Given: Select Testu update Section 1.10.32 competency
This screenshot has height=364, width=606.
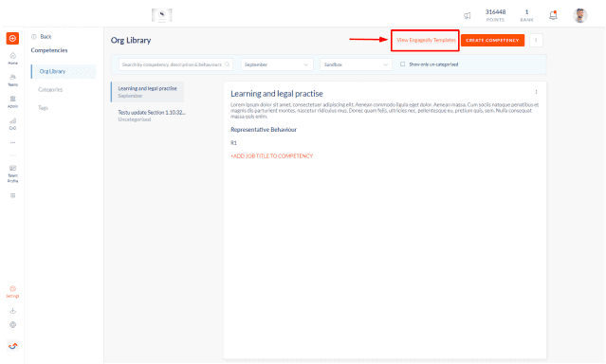Looking at the screenshot, I should 152,116.
